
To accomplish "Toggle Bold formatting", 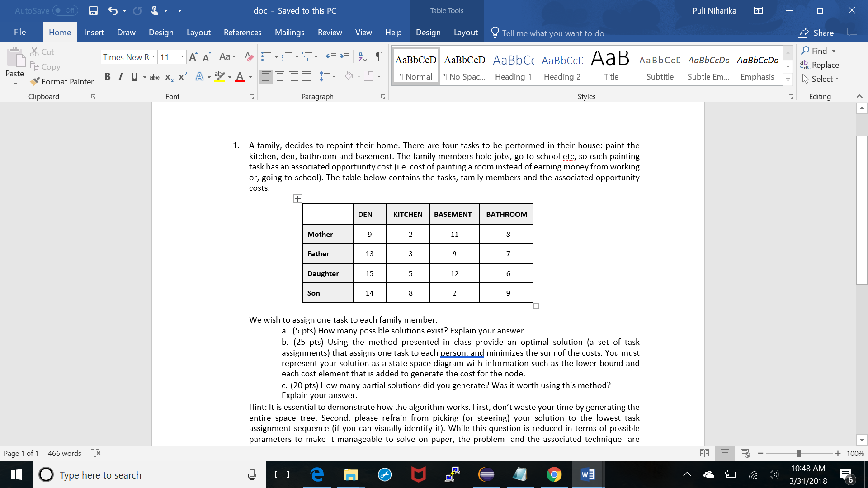I will [107, 76].
